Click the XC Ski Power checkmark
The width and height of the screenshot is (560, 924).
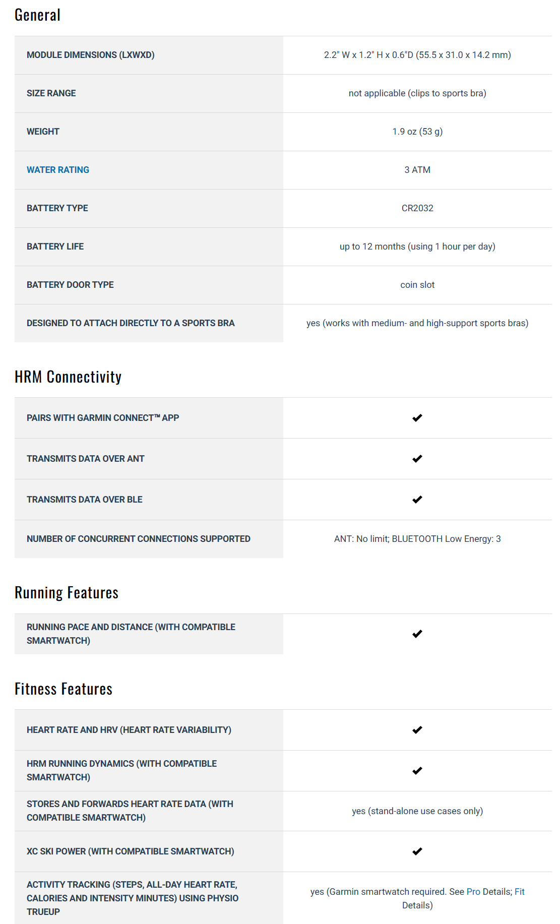[417, 851]
